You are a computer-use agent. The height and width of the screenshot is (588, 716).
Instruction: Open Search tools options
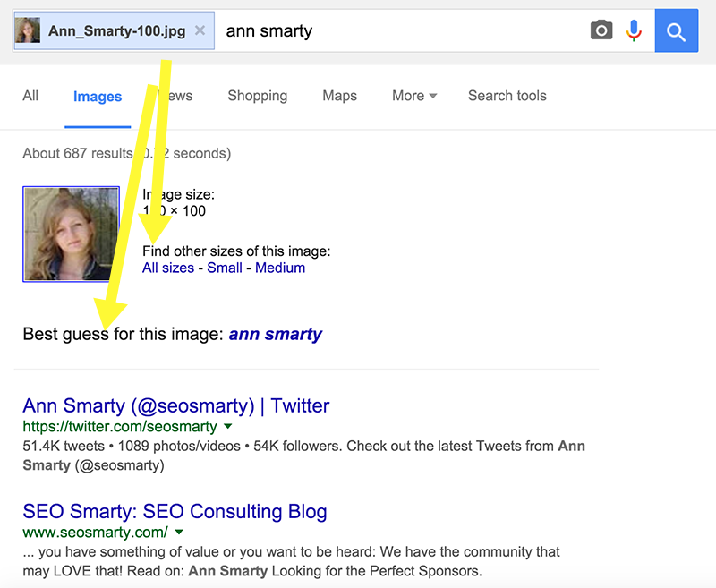(507, 96)
